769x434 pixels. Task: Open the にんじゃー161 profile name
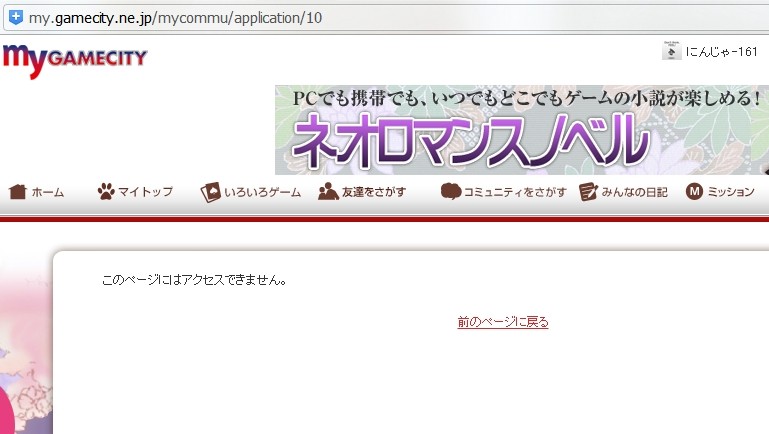click(721, 52)
